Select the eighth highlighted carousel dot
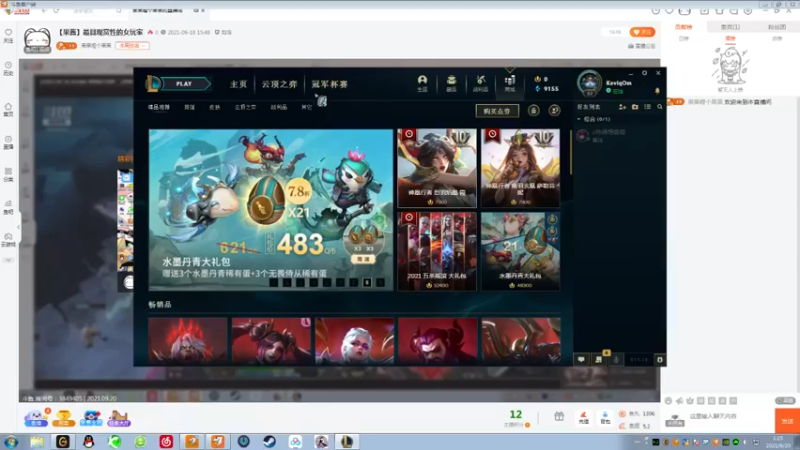 coord(367,282)
